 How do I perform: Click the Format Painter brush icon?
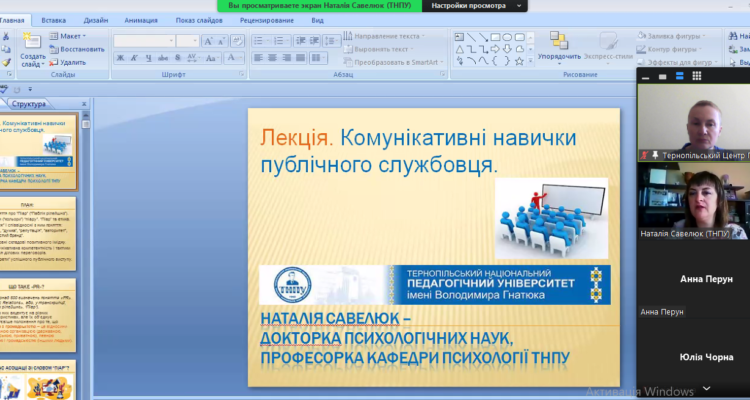[x=6, y=62]
